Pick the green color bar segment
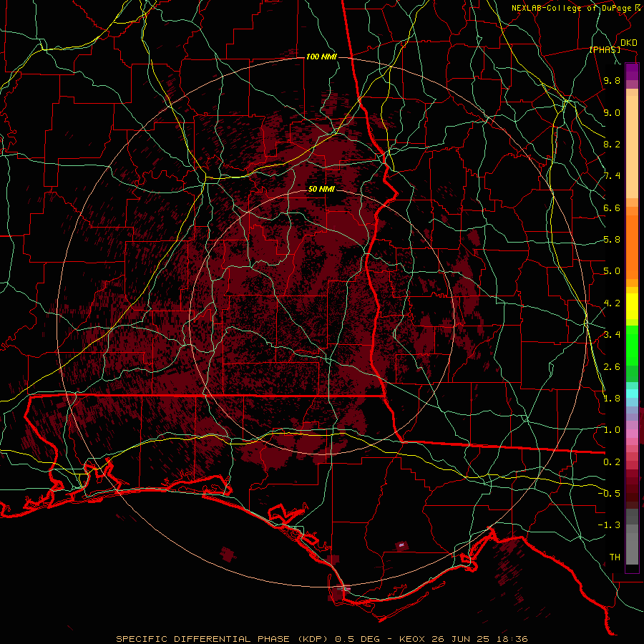Screen dimensions: 644x644 tap(632, 345)
